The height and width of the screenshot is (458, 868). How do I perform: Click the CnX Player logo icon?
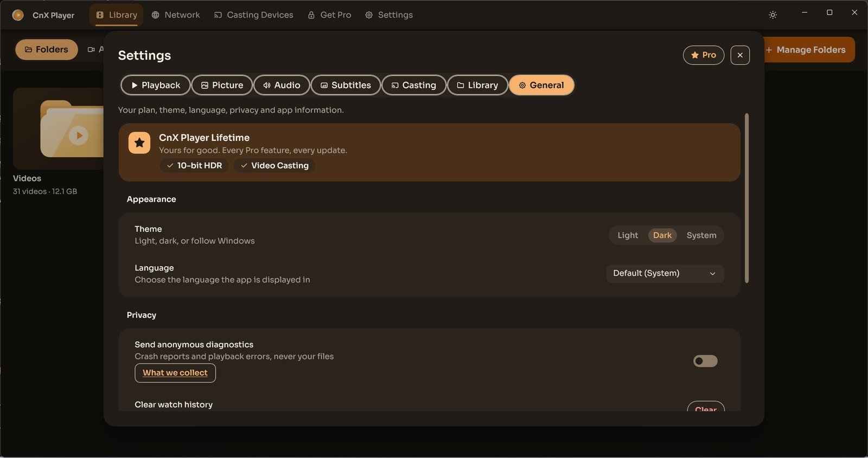click(x=18, y=15)
